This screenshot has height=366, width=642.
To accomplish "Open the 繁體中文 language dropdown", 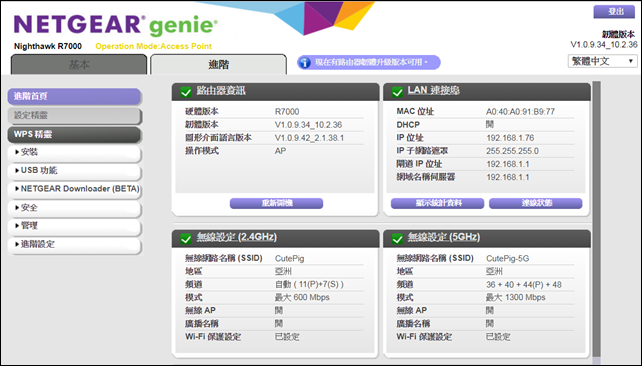I will point(602,61).
